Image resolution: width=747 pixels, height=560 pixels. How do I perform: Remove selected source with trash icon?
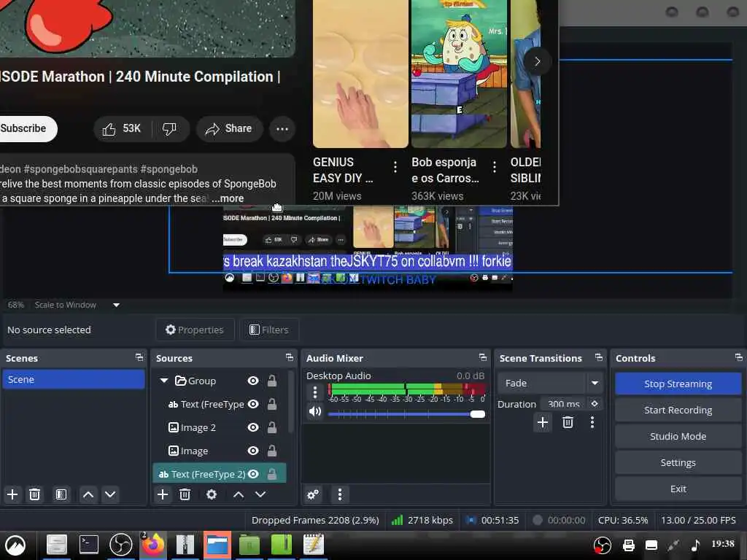[x=185, y=494]
